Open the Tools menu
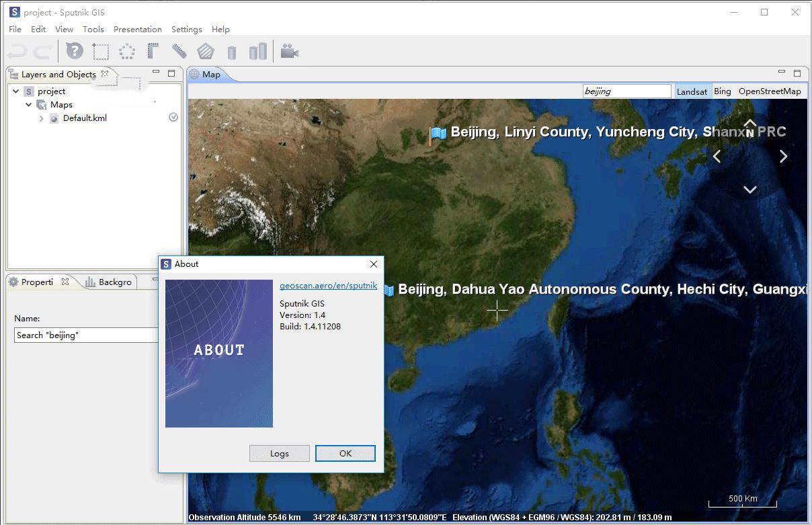Viewport: 812px width, 525px height. (93, 30)
